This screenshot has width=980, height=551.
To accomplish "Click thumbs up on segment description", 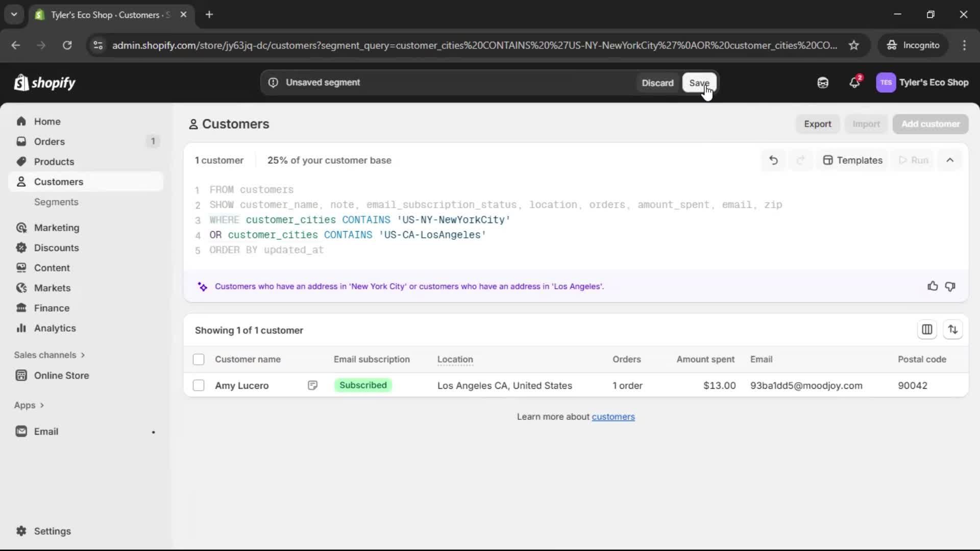I will pos(933,286).
